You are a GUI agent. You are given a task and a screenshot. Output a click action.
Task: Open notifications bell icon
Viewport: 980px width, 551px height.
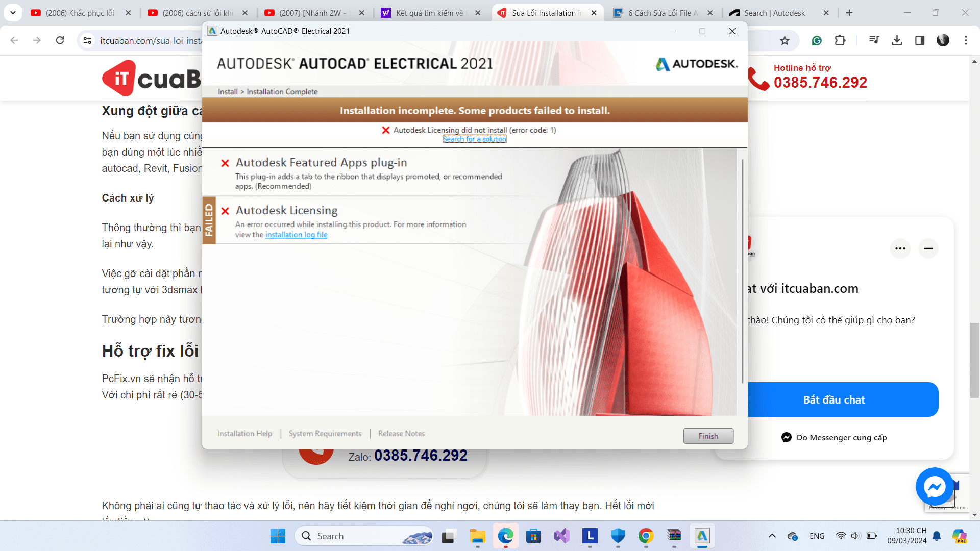(937, 536)
